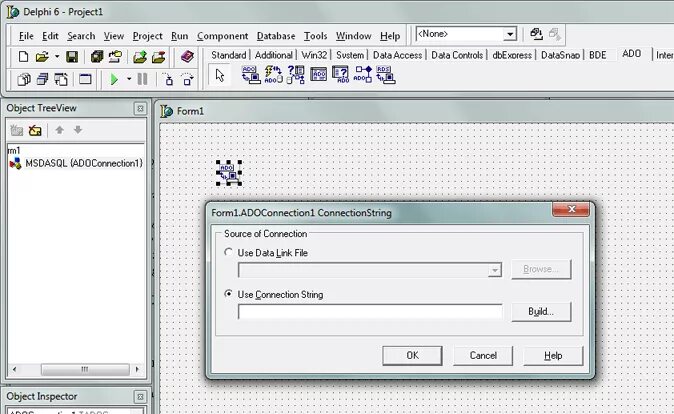Click the Save All toolbar icon
The image size is (674, 414).
coord(97,57)
